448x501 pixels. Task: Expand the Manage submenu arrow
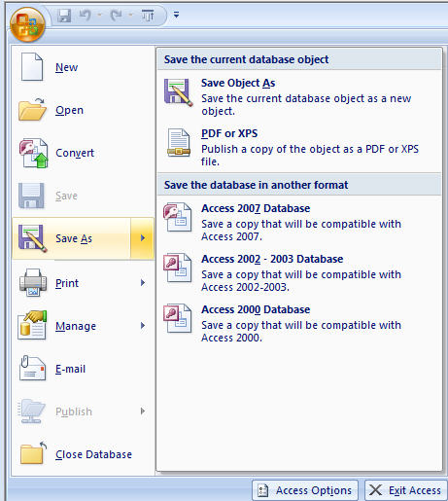[x=143, y=326]
